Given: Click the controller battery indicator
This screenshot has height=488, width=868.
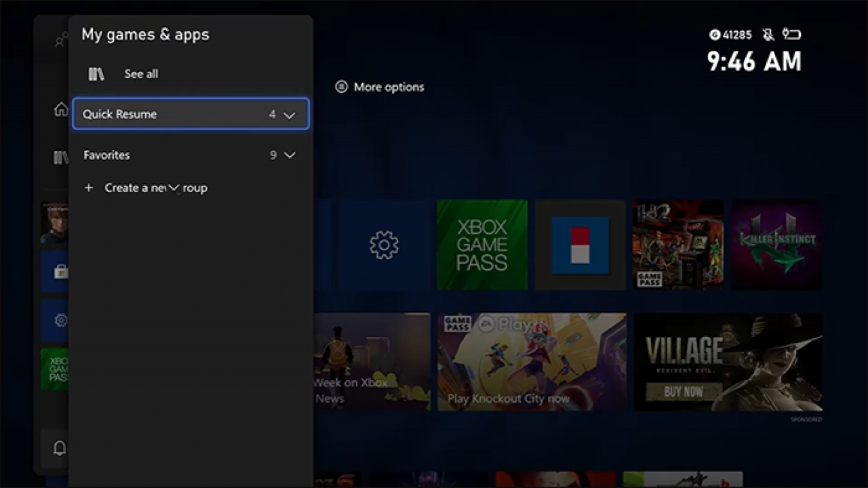Looking at the screenshot, I should pos(791,35).
